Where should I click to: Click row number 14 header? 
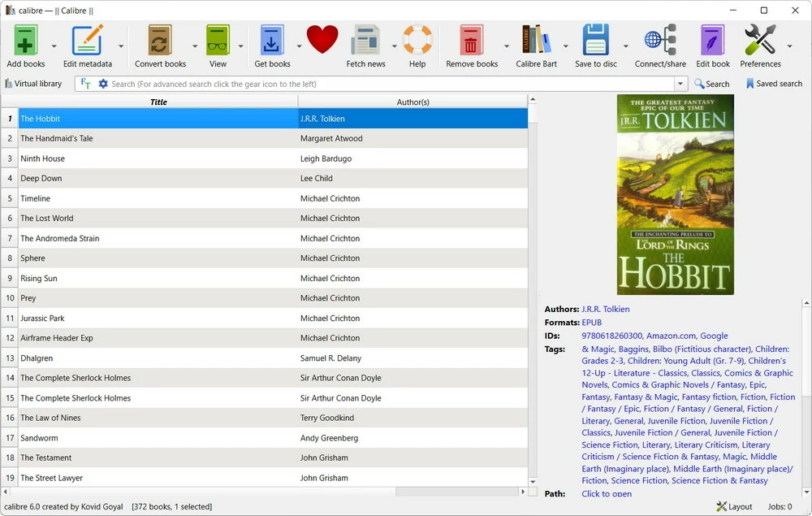click(10, 378)
